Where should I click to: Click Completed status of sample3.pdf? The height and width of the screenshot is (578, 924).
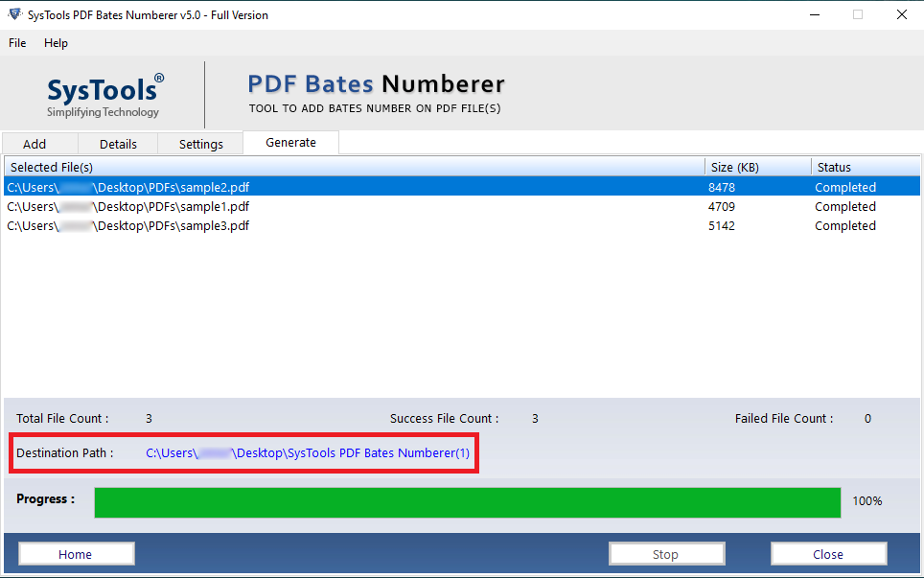845,226
